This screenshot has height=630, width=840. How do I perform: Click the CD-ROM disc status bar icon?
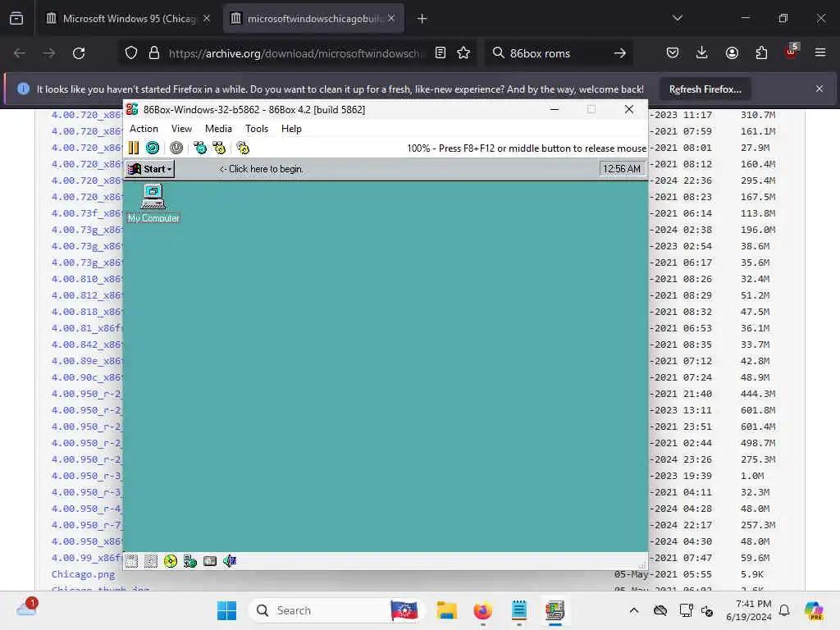pyautogui.click(x=171, y=561)
